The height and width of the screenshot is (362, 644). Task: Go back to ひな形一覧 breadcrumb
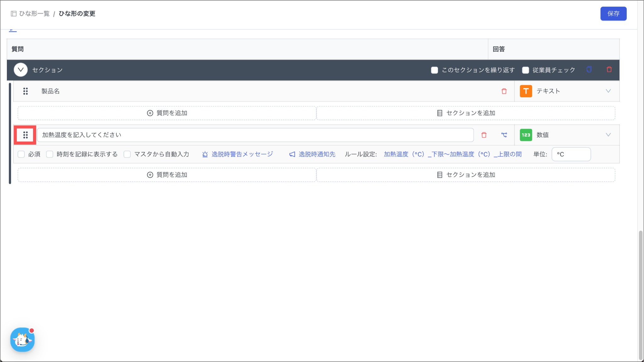(34, 14)
